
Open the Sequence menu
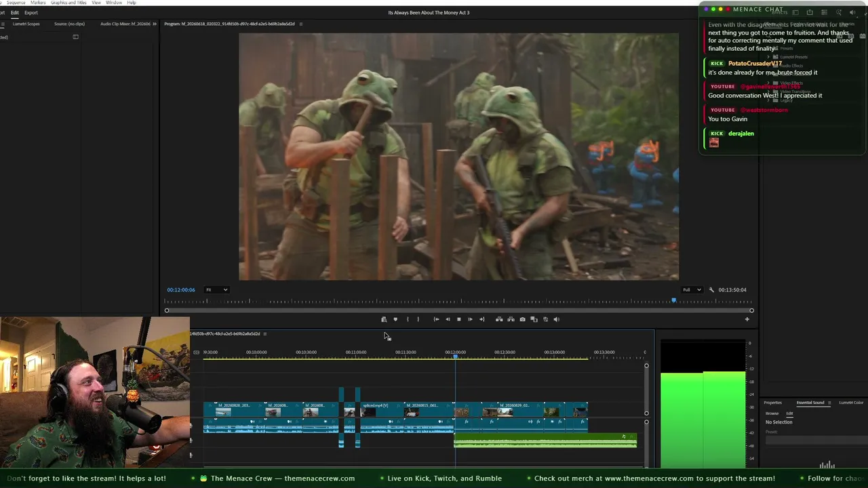pyautogui.click(x=16, y=3)
